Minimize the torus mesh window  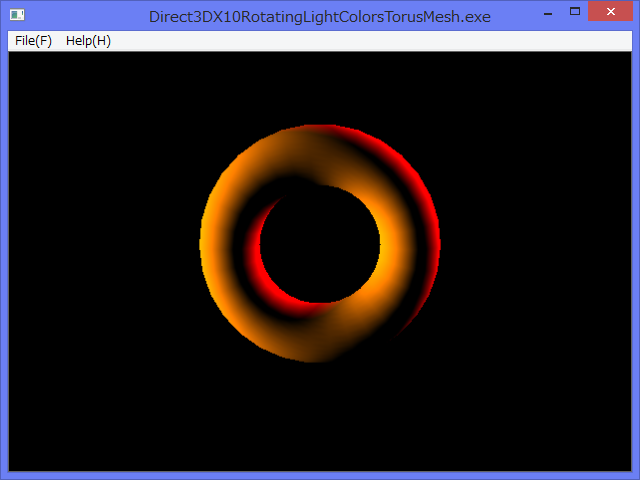click(x=548, y=12)
